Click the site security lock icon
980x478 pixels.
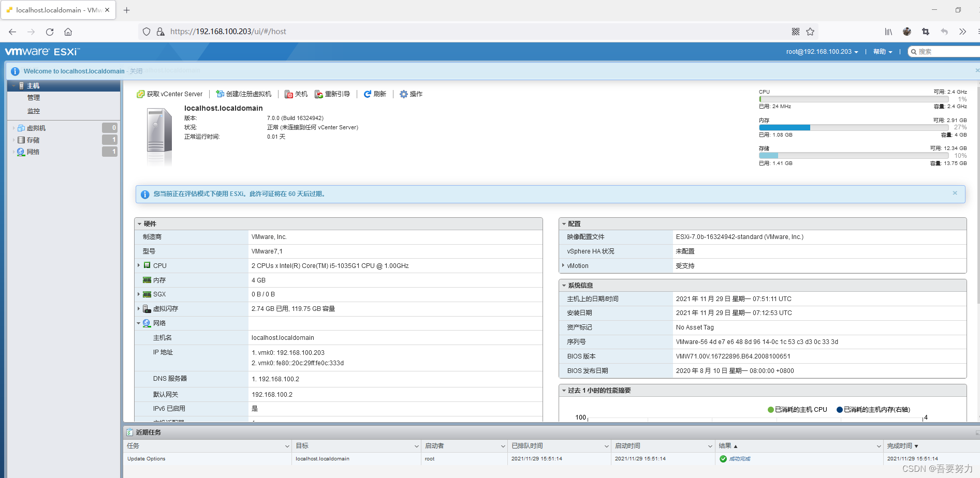[x=160, y=32]
